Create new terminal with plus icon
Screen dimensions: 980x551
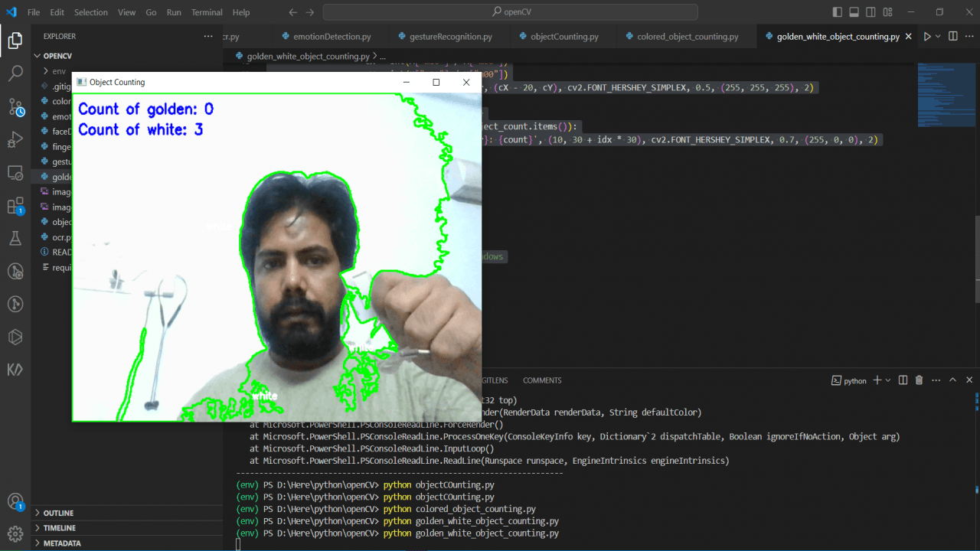tap(877, 380)
